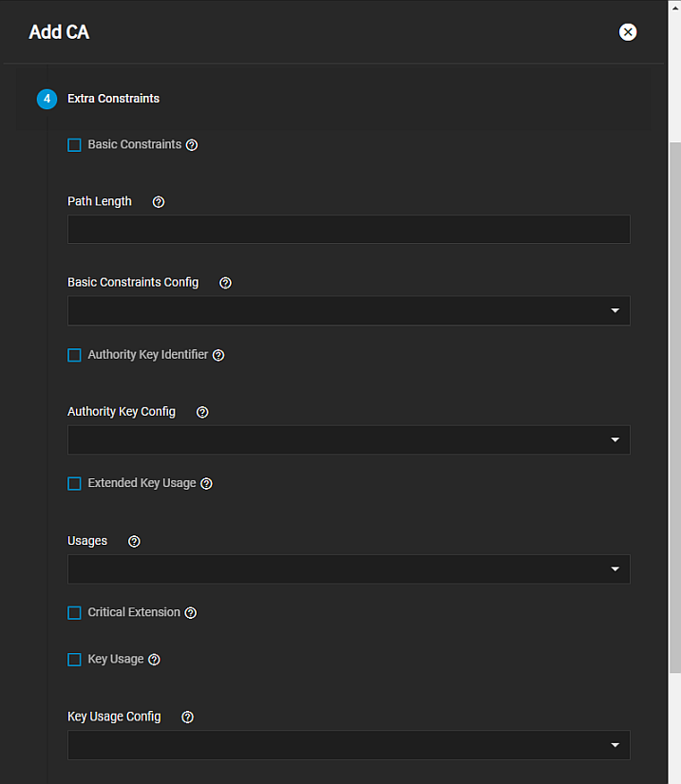Click the Authority Key Identifier help icon
The image size is (681, 784).
pos(218,355)
